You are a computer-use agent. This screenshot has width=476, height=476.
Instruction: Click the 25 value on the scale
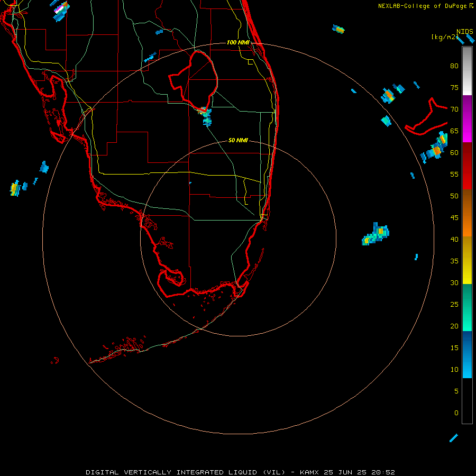point(454,305)
